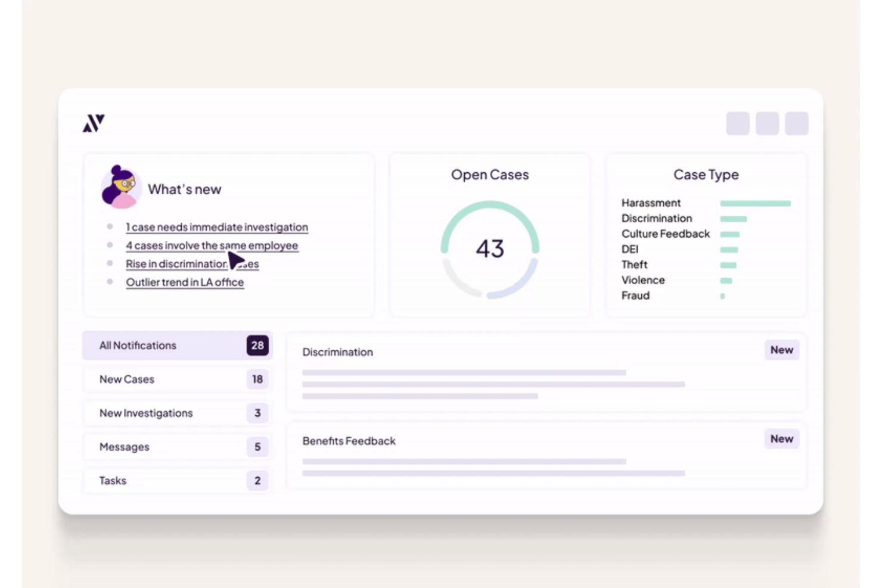Click the New badge on Benefits Feedback

tap(781, 439)
